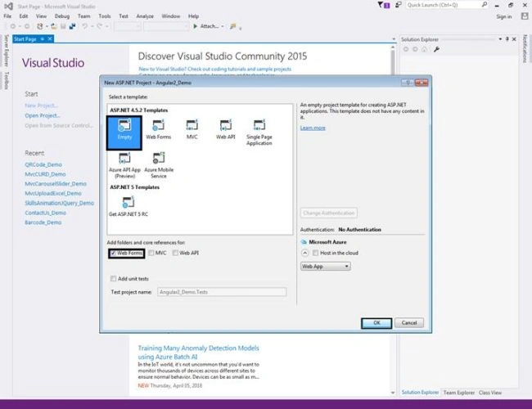Collapse the Microsoft Azure section chevron
This screenshot has width=532, height=409.
point(304,253)
